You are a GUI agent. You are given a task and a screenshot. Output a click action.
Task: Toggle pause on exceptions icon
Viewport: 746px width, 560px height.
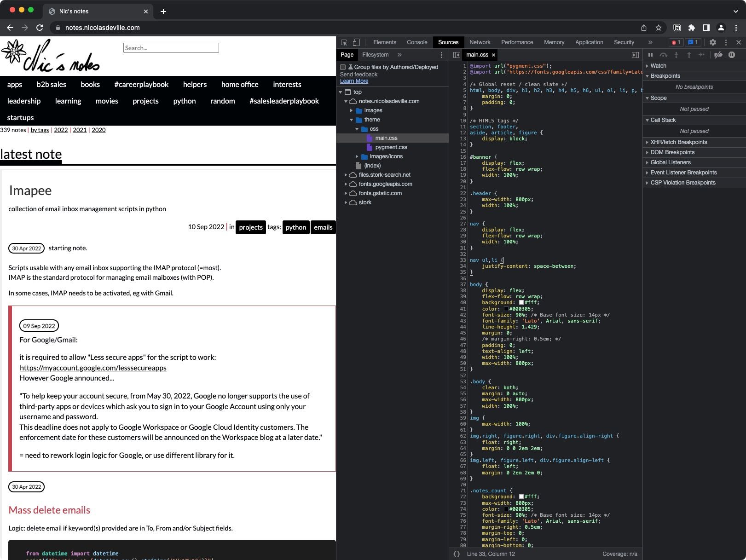[x=732, y=55]
